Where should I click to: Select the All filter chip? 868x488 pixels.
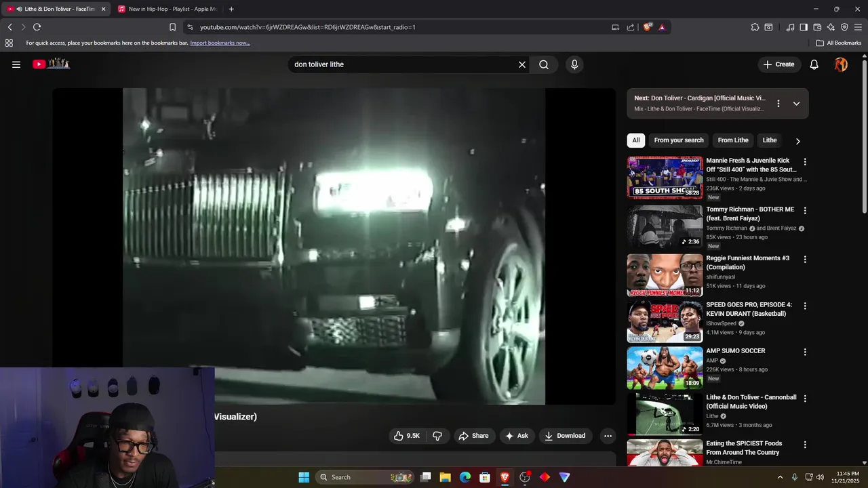click(636, 140)
